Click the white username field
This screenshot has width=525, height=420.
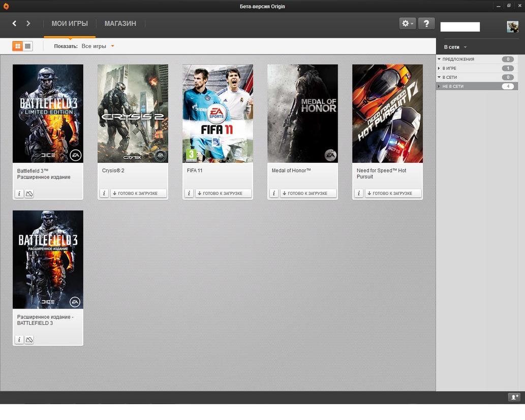click(x=460, y=27)
